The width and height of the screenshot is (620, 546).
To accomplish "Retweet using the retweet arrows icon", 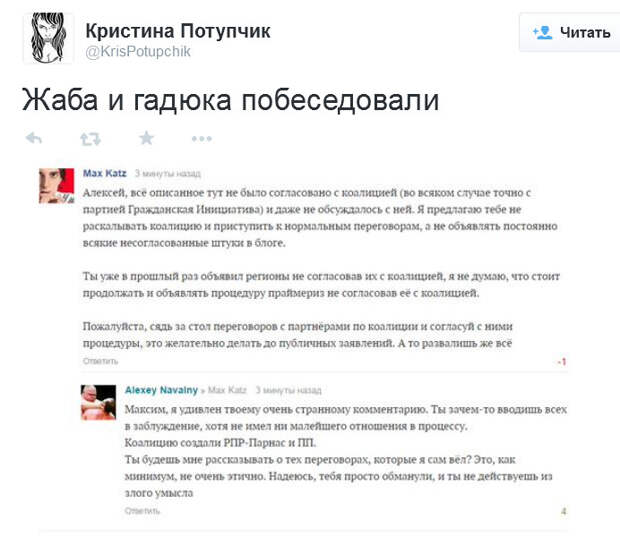I will coord(91,139).
